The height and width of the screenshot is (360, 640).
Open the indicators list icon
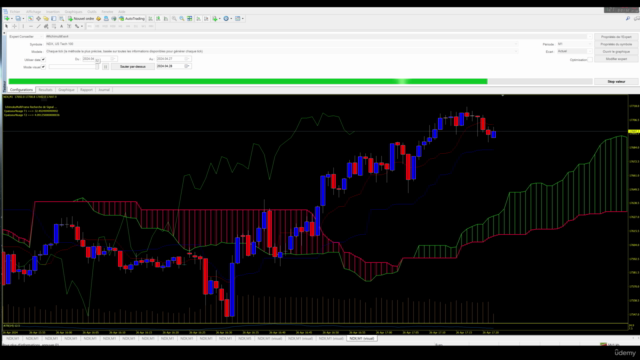coord(215,19)
